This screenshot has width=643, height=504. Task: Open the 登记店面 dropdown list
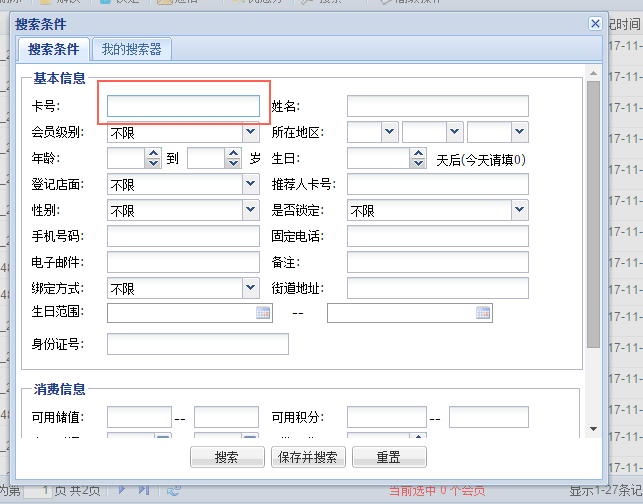click(250, 184)
